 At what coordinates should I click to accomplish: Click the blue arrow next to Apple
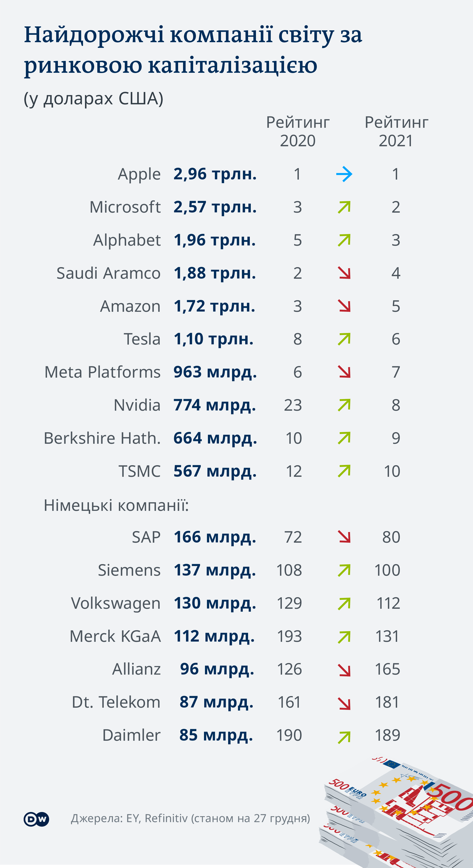(x=344, y=174)
